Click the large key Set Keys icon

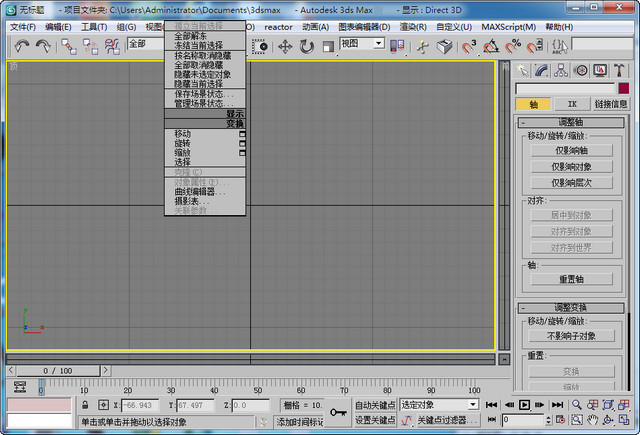tap(337, 413)
